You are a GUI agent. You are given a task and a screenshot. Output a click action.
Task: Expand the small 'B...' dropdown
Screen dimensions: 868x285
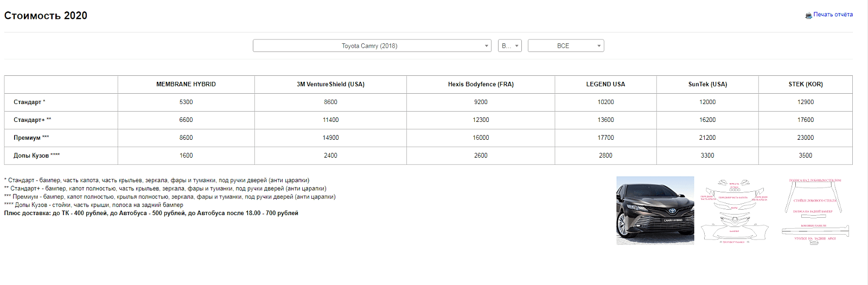[x=510, y=46]
